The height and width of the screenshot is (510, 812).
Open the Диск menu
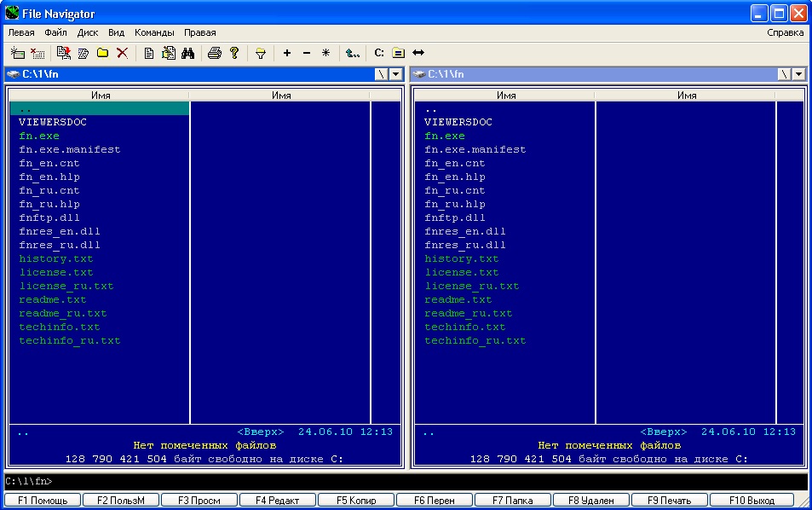88,32
